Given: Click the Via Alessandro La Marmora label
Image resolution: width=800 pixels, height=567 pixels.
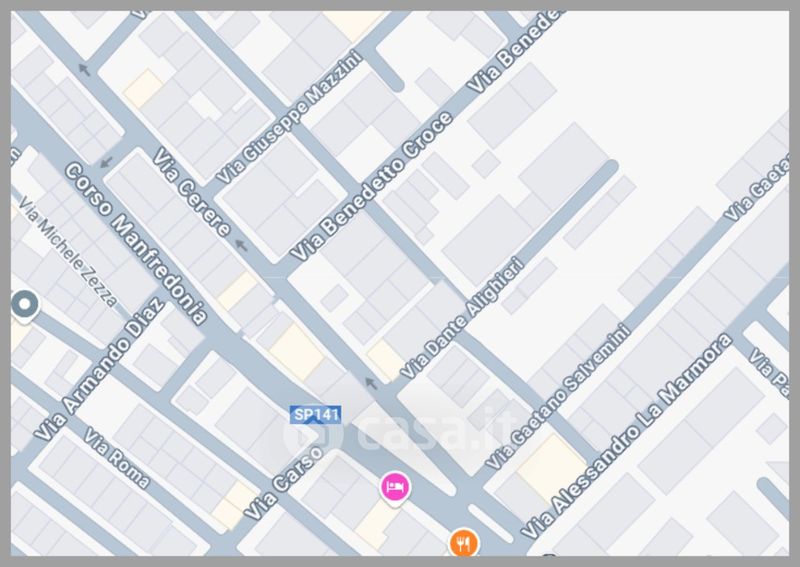Looking at the screenshot, I should pos(627,436).
